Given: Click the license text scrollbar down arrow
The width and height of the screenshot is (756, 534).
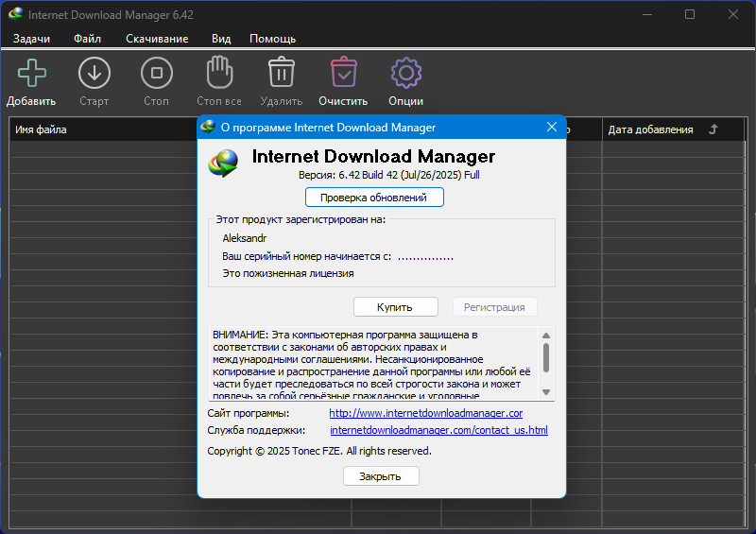Looking at the screenshot, I should point(546,392).
